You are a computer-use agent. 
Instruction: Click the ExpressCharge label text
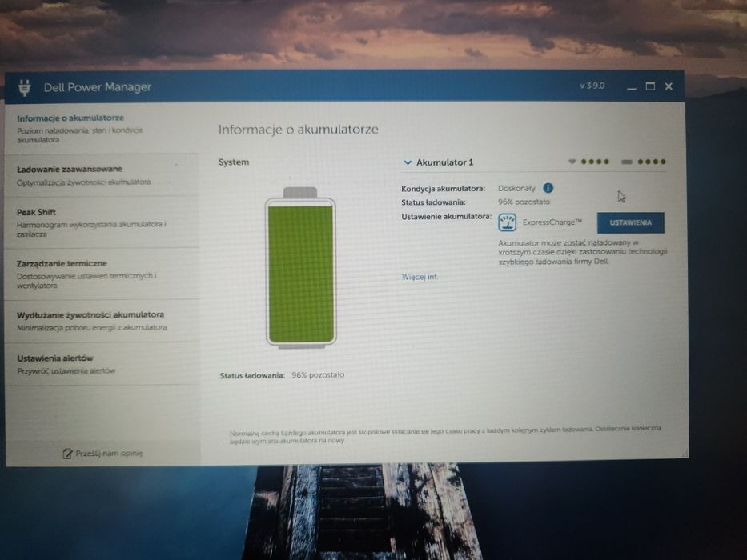point(552,222)
